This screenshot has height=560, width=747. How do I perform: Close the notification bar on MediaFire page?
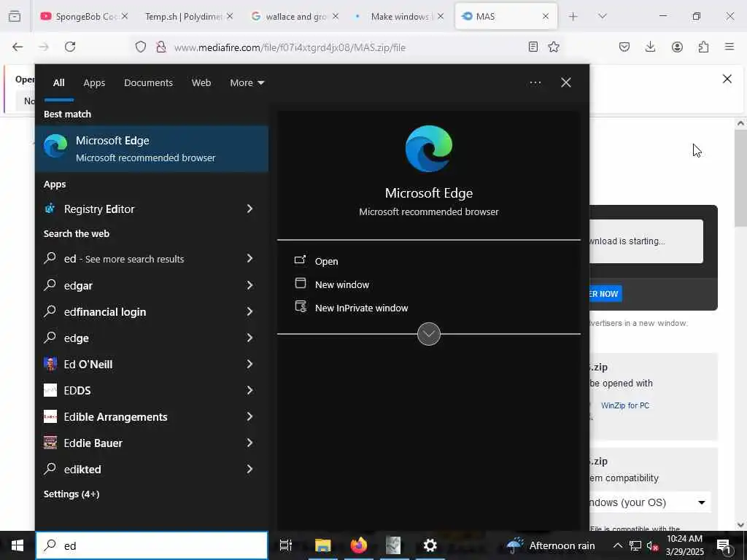pyautogui.click(x=727, y=79)
